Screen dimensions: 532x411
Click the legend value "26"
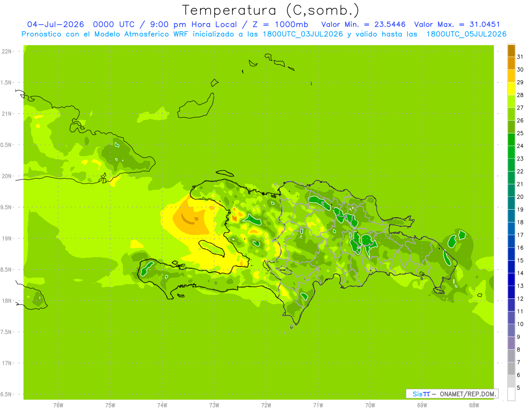(x=520, y=120)
